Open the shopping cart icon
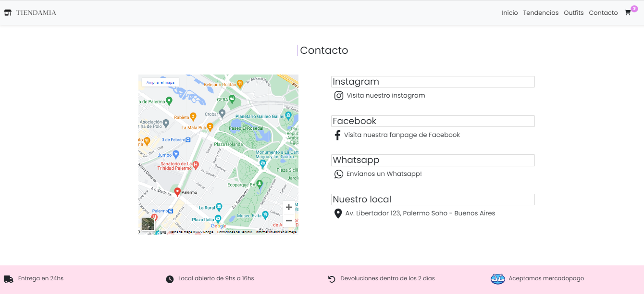 pos(628,13)
